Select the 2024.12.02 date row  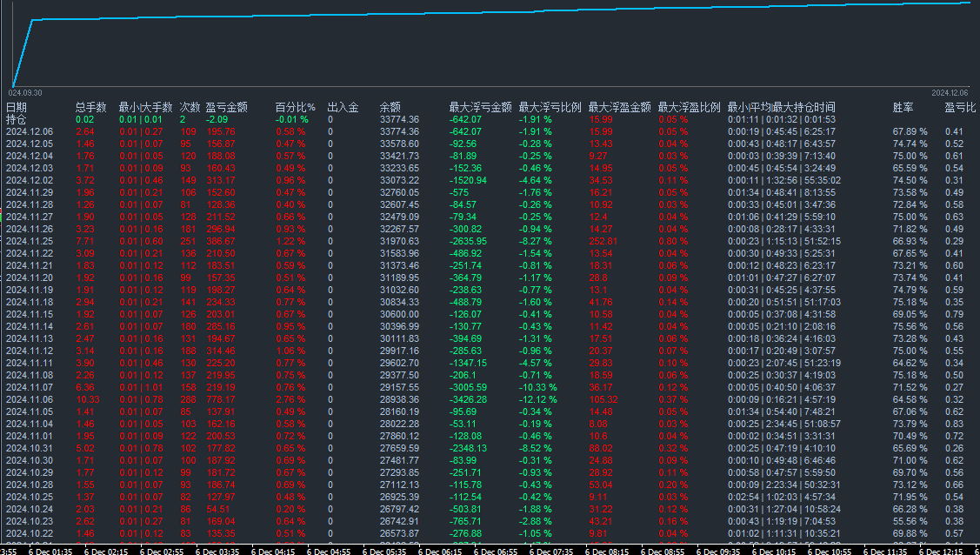pyautogui.click(x=30, y=181)
